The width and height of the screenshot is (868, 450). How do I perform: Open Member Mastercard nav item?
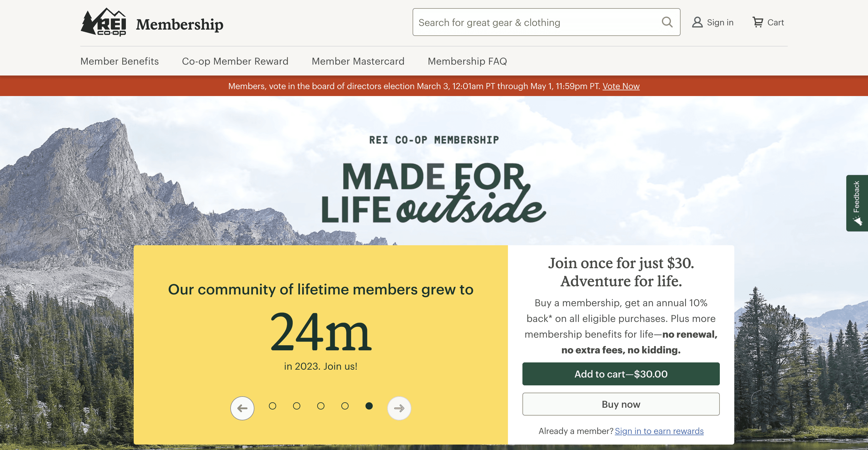point(358,61)
